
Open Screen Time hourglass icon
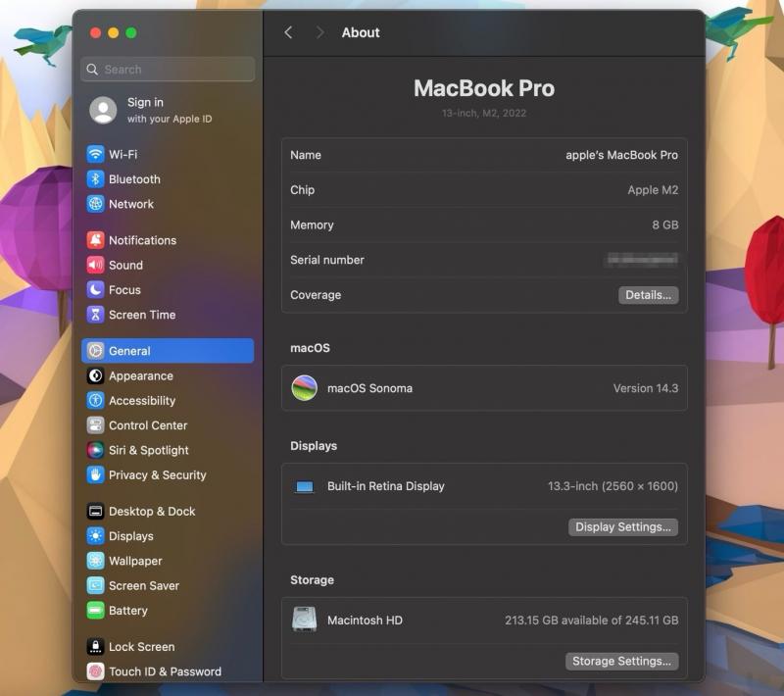(95, 315)
